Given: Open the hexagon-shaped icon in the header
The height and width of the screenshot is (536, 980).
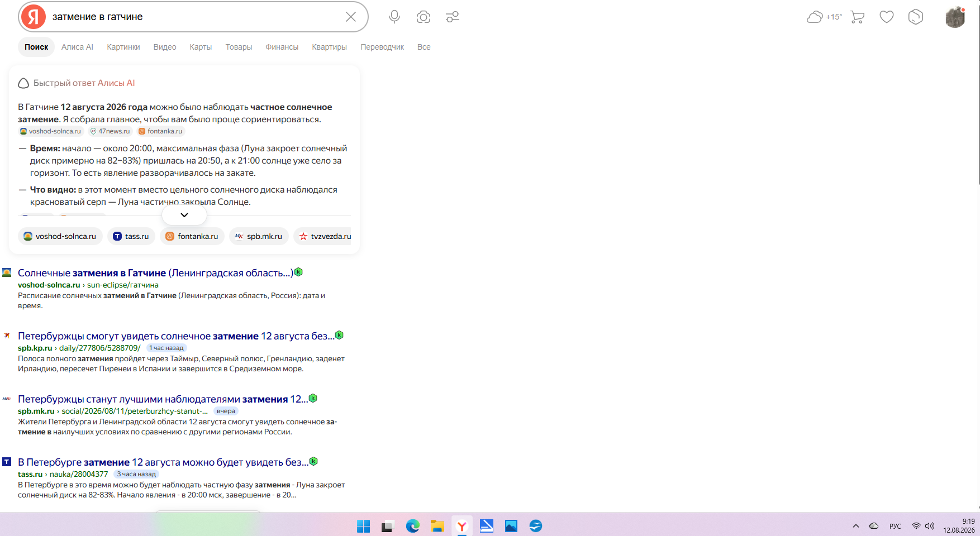Looking at the screenshot, I should coord(916,17).
